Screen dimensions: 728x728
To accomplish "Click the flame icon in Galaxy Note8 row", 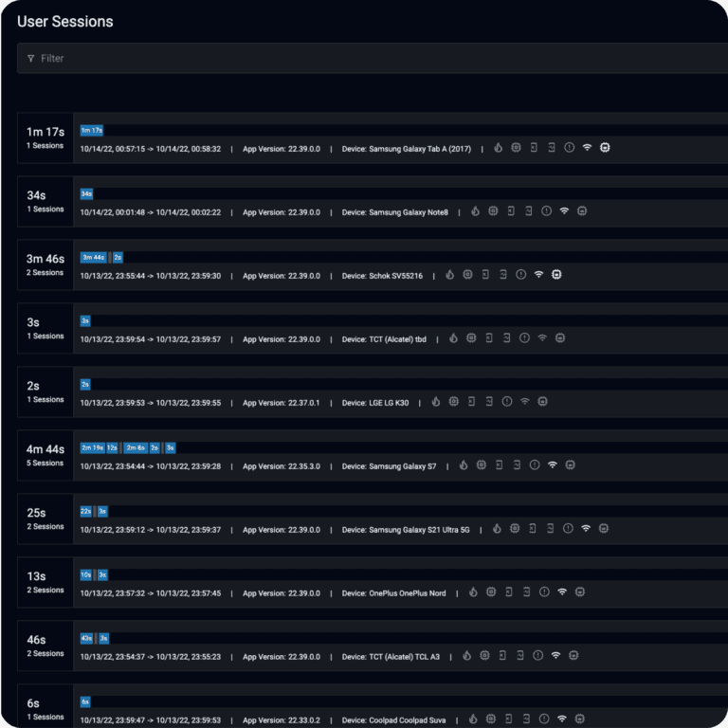I will (x=476, y=211).
